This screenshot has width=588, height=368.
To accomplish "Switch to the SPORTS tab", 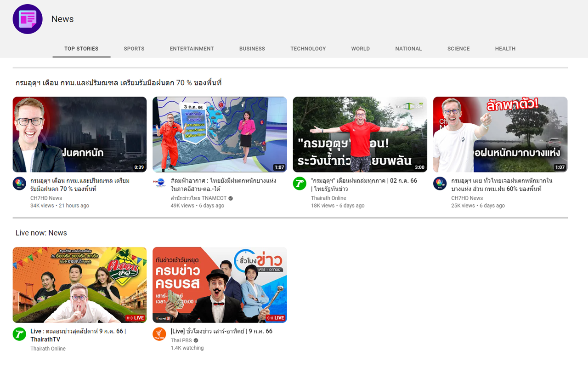I will (134, 48).
